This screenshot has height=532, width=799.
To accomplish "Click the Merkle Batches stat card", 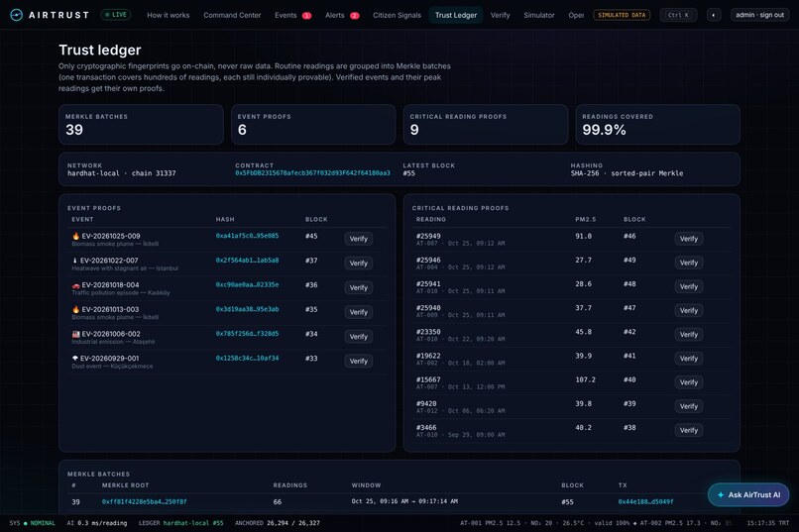I will coord(141,124).
